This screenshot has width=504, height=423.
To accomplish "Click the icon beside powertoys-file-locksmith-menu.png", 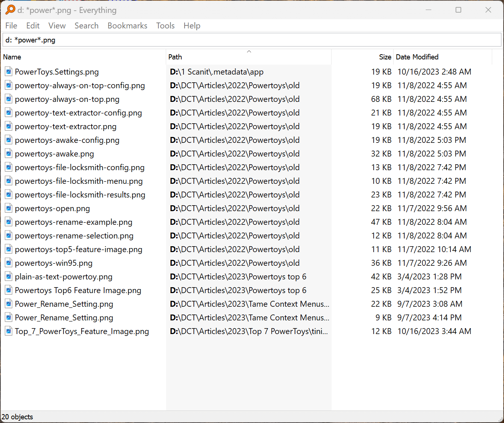I will pos(8,181).
